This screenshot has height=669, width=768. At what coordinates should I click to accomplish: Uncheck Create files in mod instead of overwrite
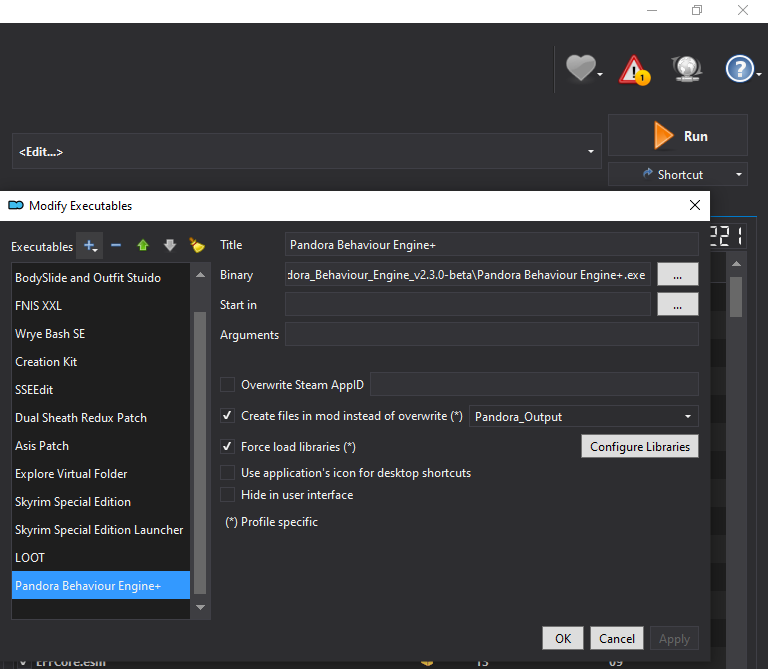point(227,416)
